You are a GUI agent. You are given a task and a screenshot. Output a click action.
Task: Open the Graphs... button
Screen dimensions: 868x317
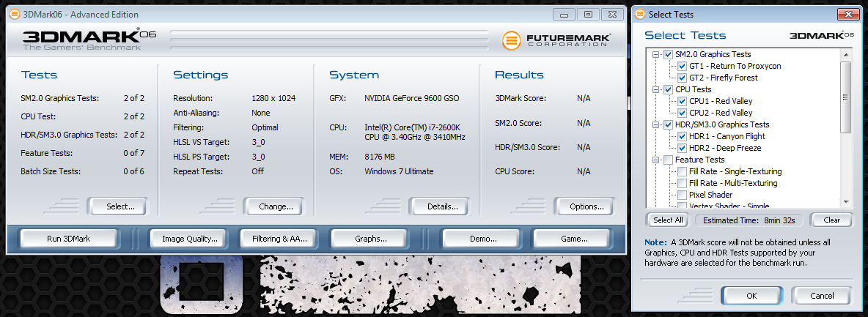click(x=370, y=239)
